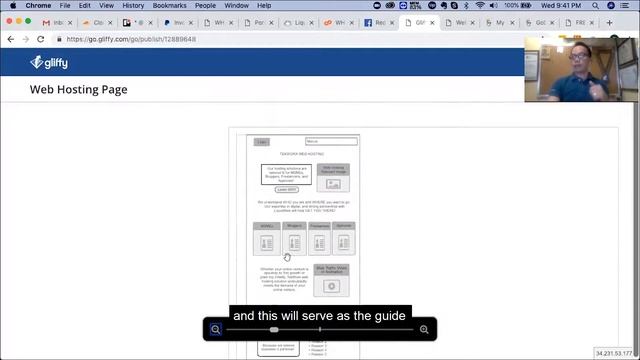Click the webcam video overlay

pyautogui.click(x=581, y=69)
